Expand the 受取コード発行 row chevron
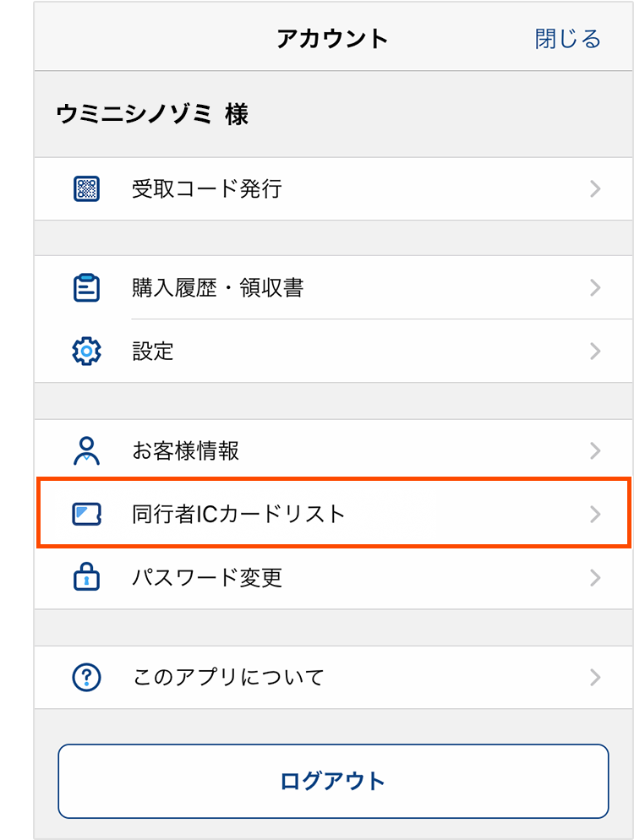Image resolution: width=634 pixels, height=840 pixels. (596, 189)
